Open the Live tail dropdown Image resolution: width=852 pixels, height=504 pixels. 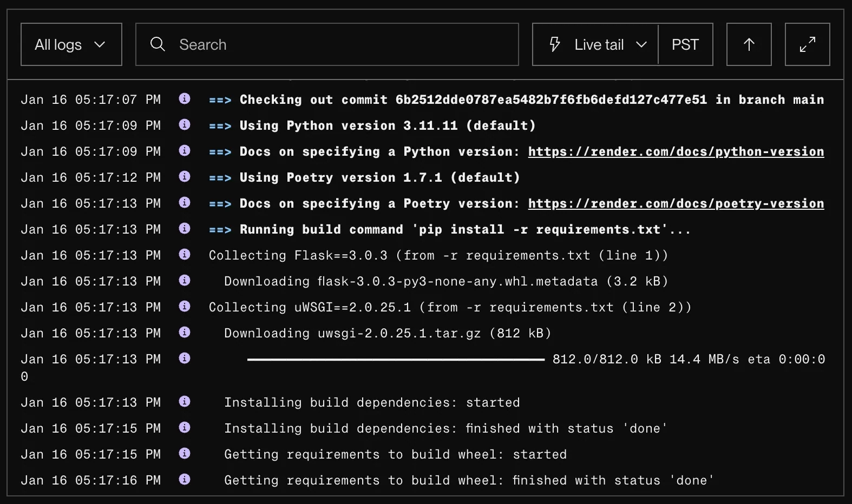click(595, 44)
